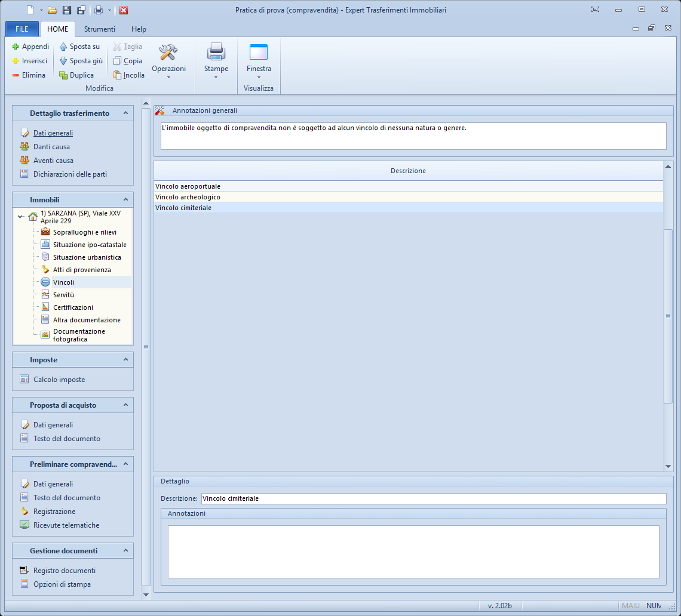Click the Duplica icon in ribbon
The width and height of the screenshot is (681, 616).
point(63,75)
